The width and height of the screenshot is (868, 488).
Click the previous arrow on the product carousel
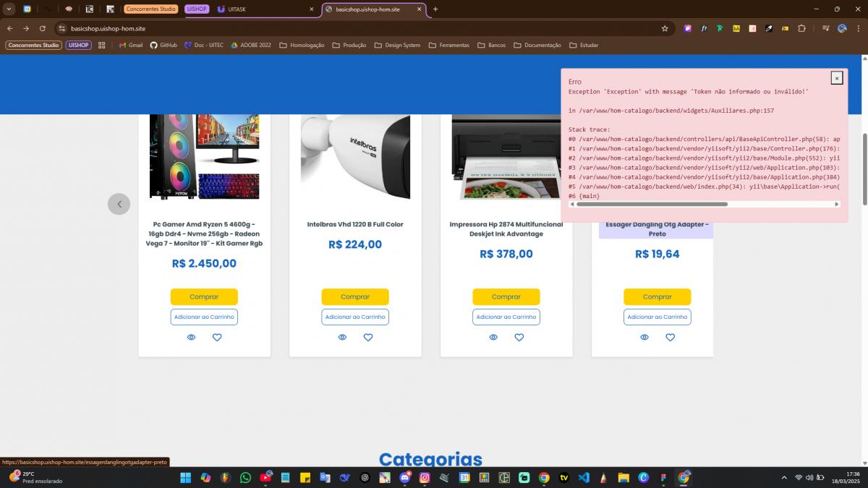pyautogui.click(x=119, y=204)
